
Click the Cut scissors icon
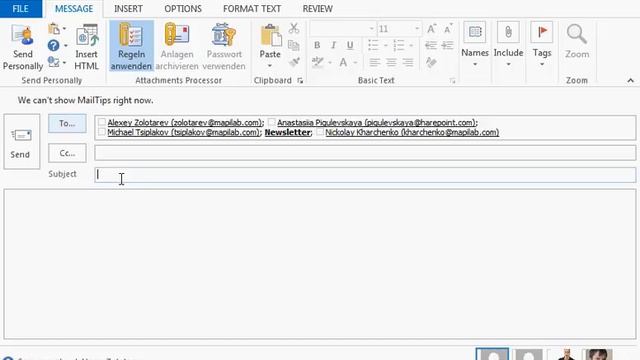tap(293, 29)
